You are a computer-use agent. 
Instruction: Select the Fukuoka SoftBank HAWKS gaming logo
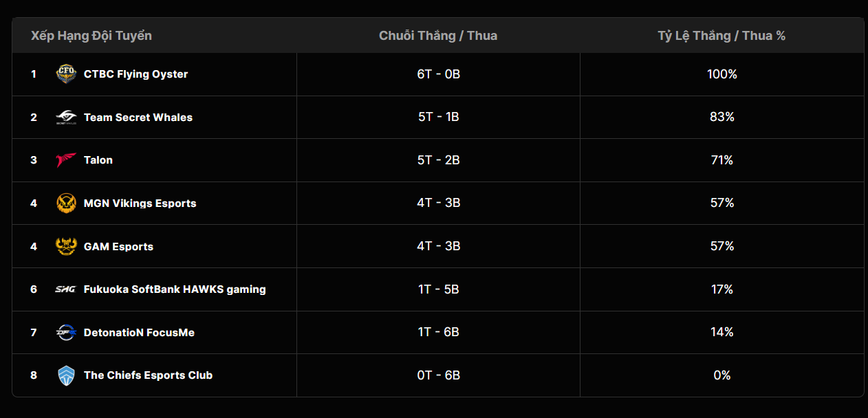pos(65,289)
